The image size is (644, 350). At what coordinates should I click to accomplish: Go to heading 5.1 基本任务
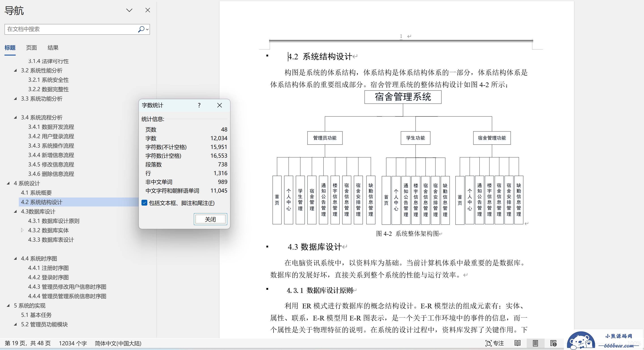pyautogui.click(x=36, y=315)
